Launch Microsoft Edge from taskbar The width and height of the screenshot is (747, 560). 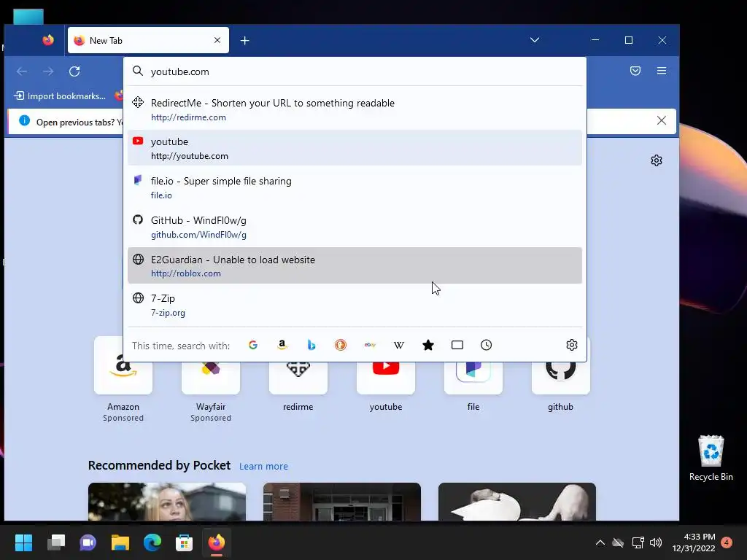click(152, 542)
